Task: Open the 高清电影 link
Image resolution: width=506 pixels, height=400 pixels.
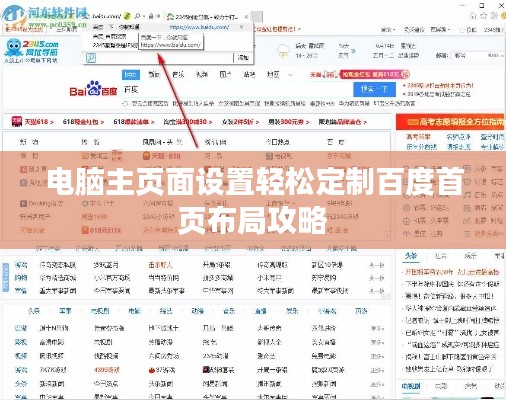Action: [x=52, y=342]
